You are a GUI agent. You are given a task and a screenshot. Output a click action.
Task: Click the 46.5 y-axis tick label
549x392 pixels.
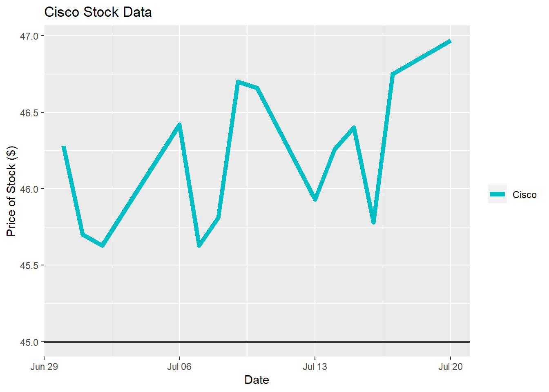(x=29, y=113)
